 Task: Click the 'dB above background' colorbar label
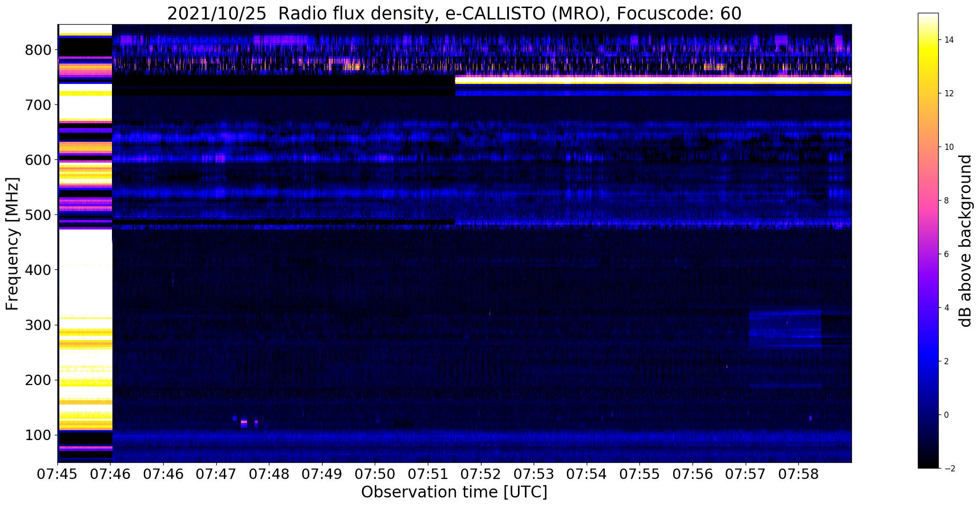[x=965, y=240]
